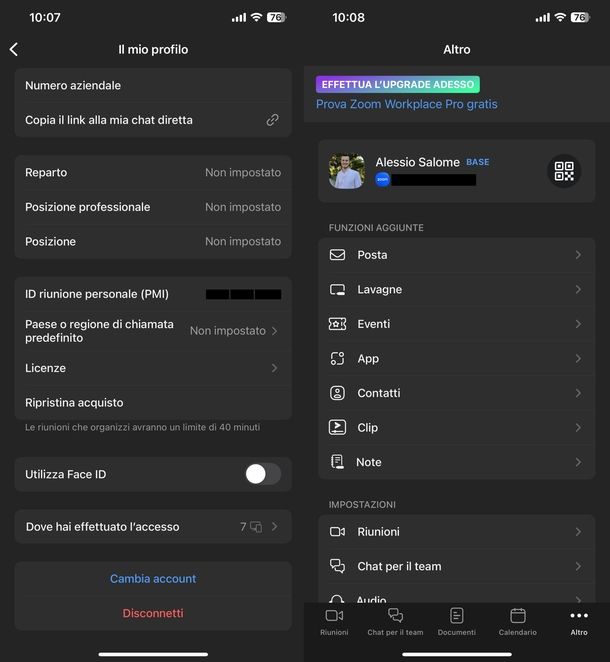Switch to the Riunioni tab in bottom bar

[334, 621]
